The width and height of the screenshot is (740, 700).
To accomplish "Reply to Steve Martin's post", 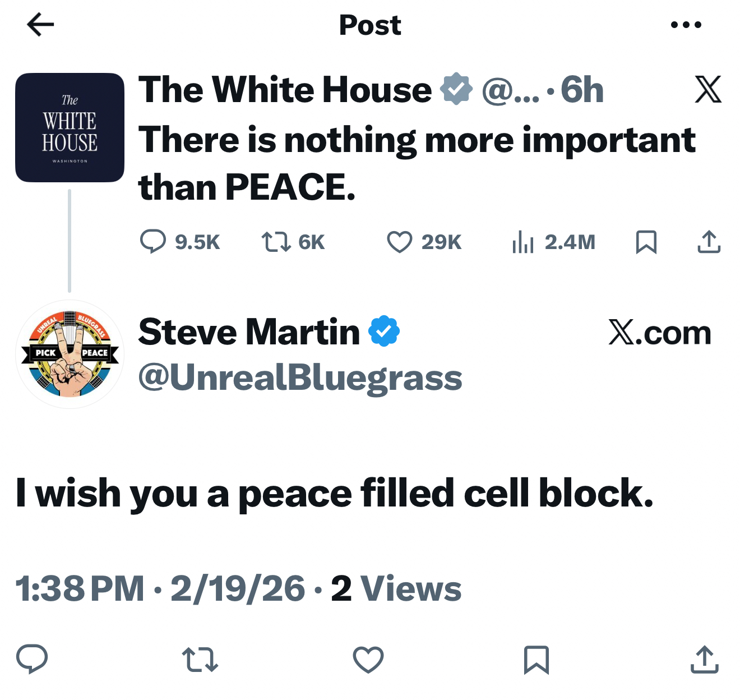I will [x=32, y=659].
